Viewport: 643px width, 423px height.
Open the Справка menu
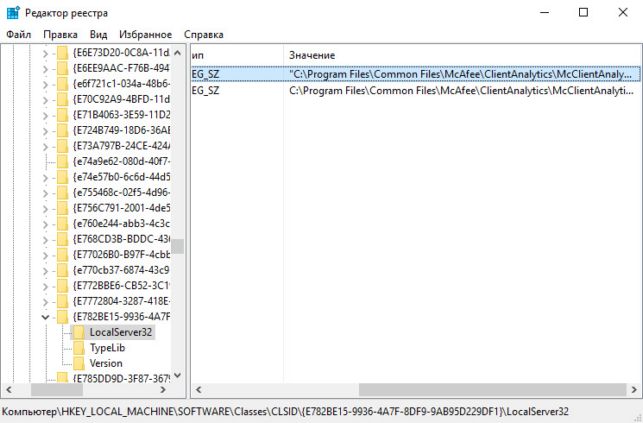(x=203, y=34)
